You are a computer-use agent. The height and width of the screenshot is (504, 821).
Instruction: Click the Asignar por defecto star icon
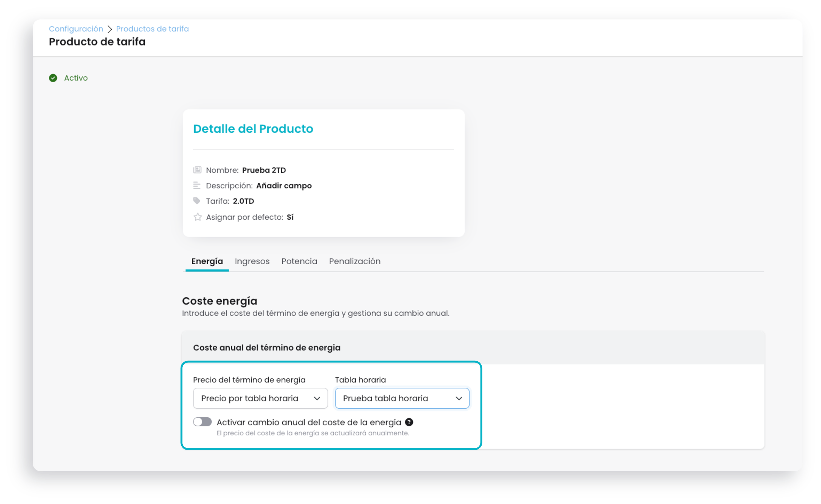(198, 217)
